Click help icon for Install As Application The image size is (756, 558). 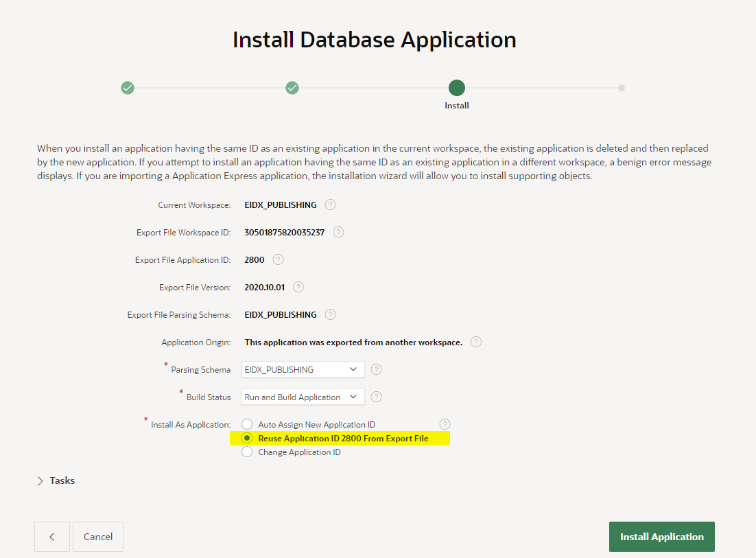[445, 424]
